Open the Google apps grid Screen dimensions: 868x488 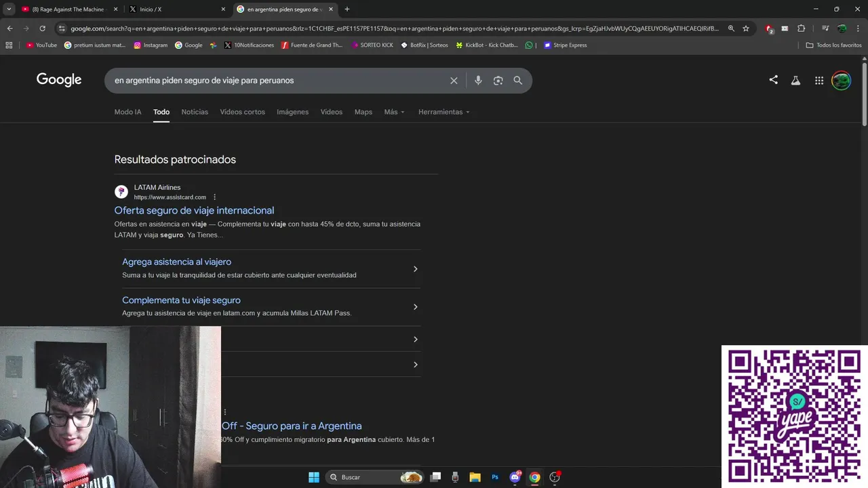[x=819, y=81]
